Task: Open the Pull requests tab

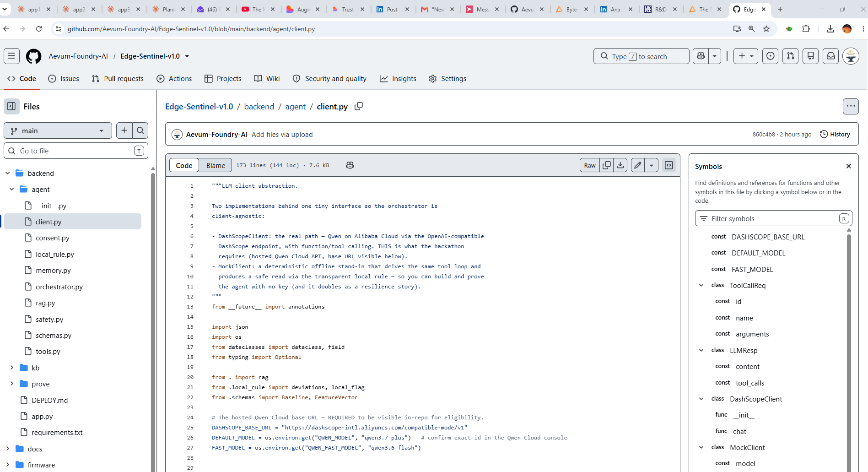Action: coord(118,79)
